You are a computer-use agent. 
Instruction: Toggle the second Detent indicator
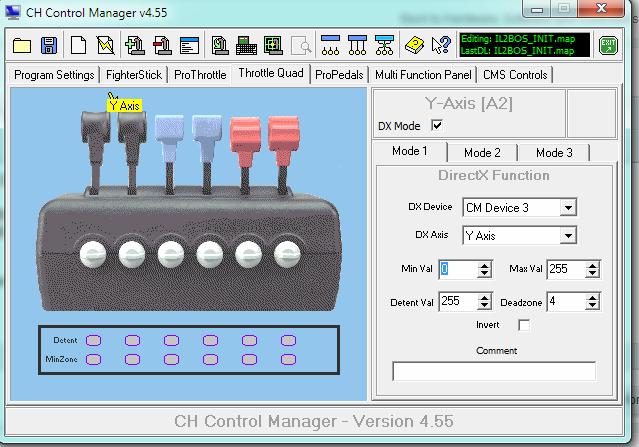pos(132,340)
